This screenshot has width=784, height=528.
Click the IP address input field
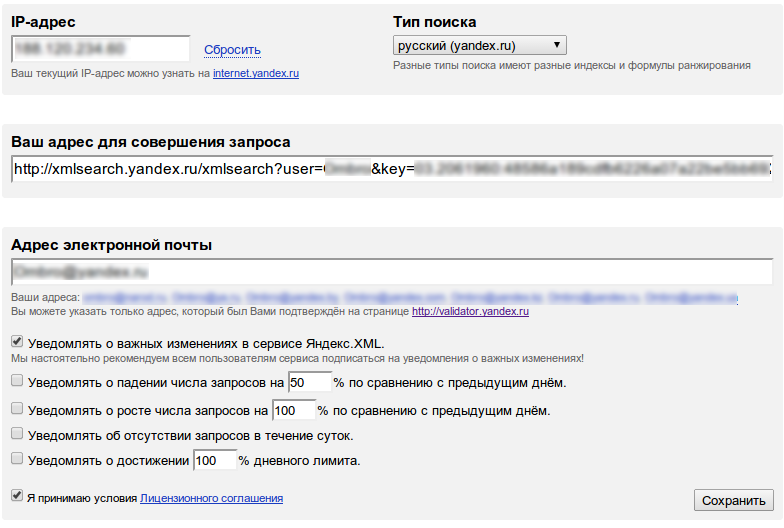[100, 49]
